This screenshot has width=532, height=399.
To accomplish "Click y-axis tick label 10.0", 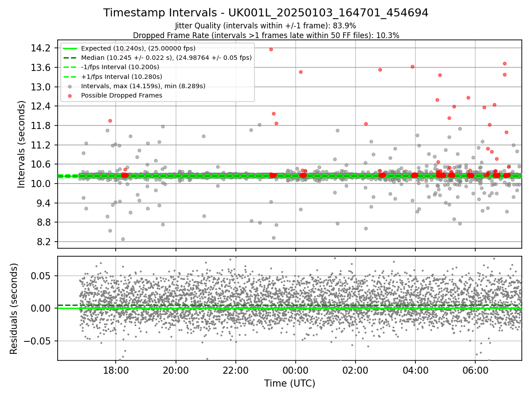I will pos(41,184).
